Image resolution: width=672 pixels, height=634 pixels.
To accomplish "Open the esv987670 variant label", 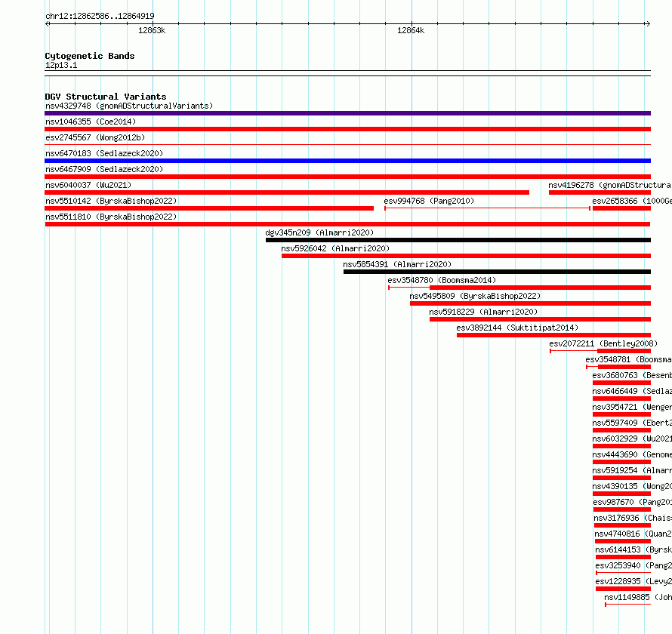I will (x=633, y=502).
